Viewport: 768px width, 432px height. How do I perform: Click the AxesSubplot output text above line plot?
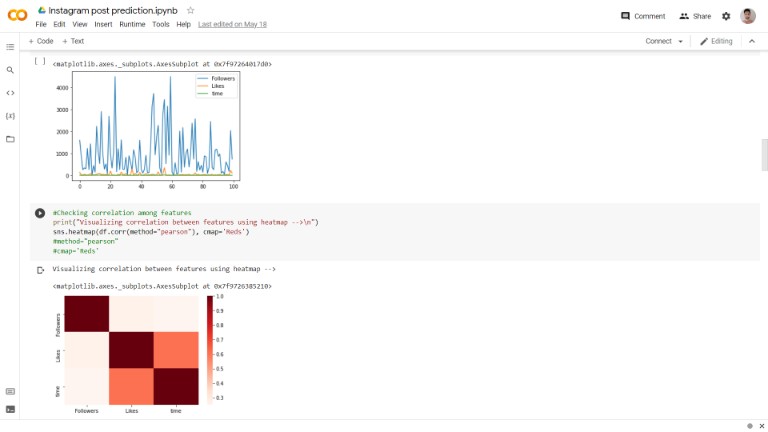(162, 64)
